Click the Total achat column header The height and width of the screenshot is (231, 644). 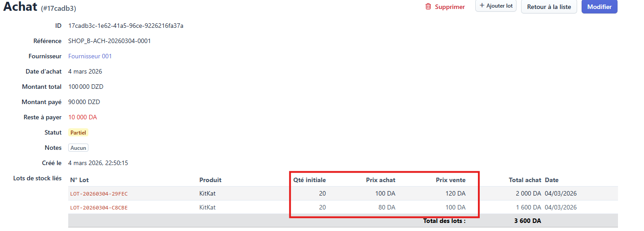[525, 180]
